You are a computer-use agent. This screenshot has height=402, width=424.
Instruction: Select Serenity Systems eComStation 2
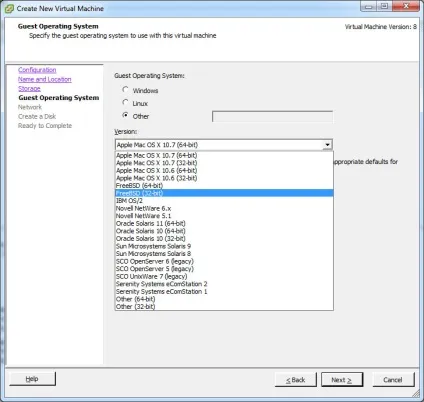coord(224,284)
